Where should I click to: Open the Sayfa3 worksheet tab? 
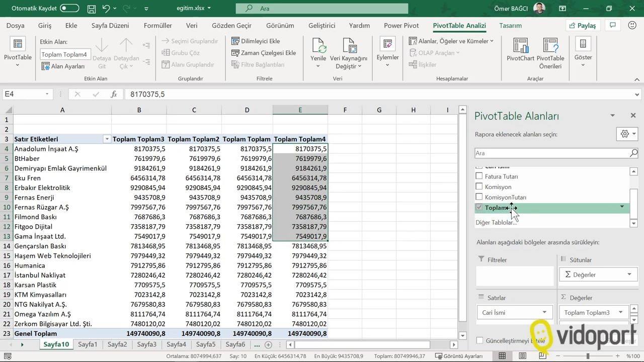coord(147,344)
